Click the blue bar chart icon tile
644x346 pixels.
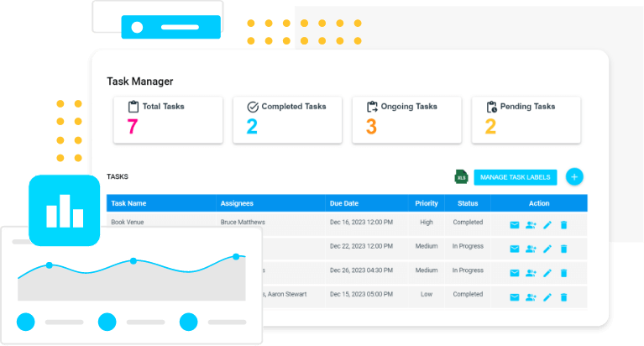64,211
